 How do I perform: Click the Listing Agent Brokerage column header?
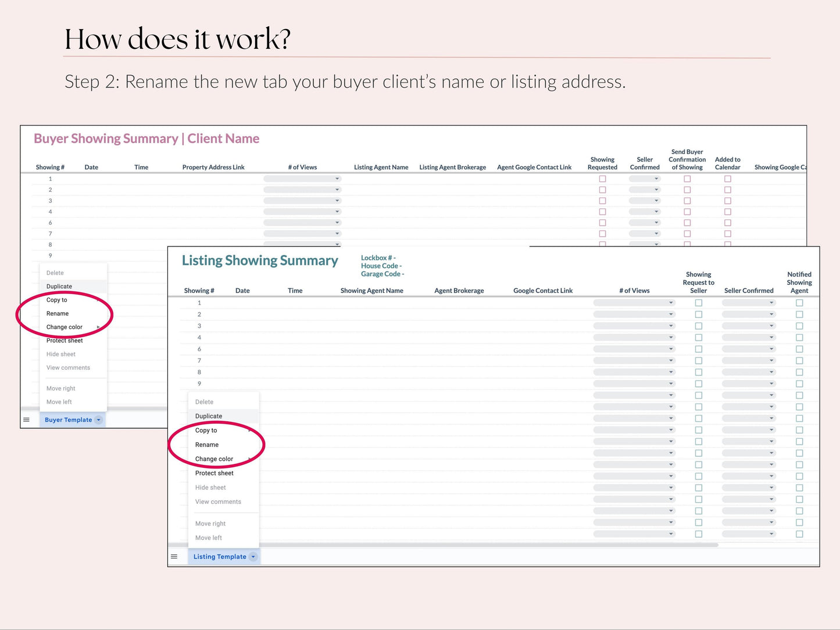point(453,167)
